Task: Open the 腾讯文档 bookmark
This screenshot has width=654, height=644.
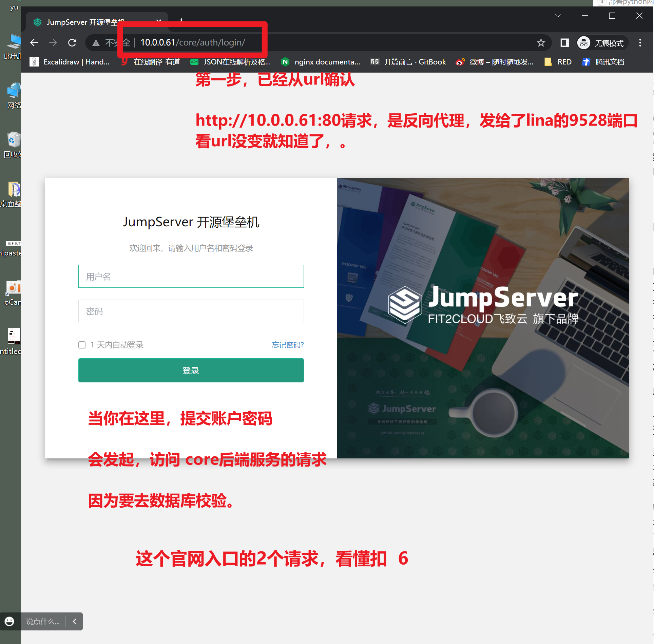Action: click(x=603, y=62)
